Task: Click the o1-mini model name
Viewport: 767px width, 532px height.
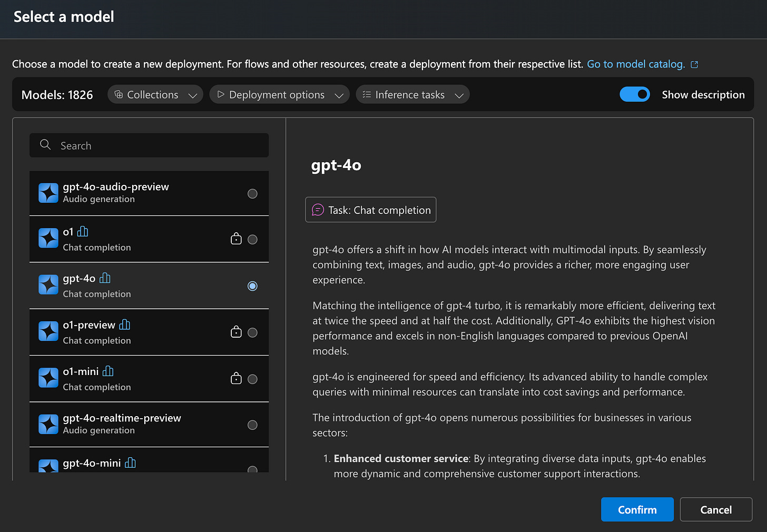Action: pos(81,371)
